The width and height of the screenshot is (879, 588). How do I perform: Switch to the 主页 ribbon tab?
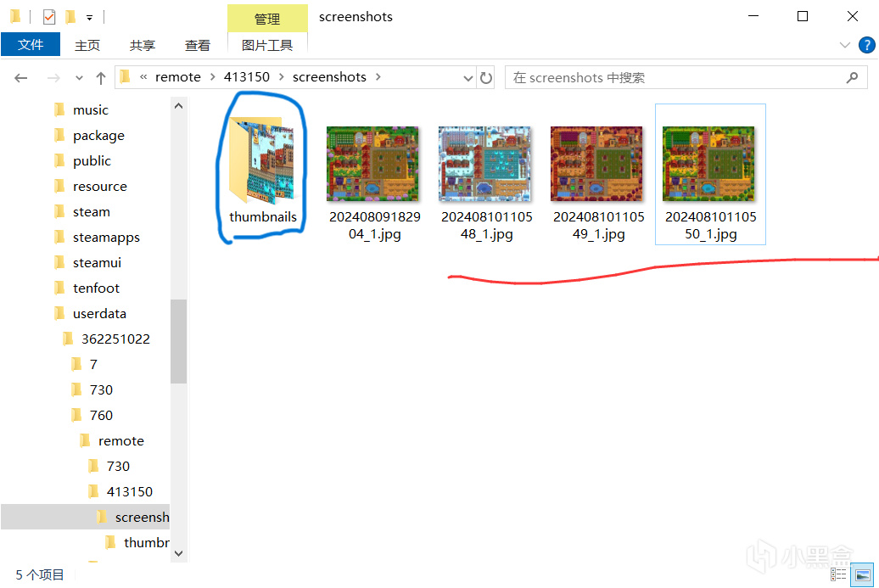coord(87,46)
